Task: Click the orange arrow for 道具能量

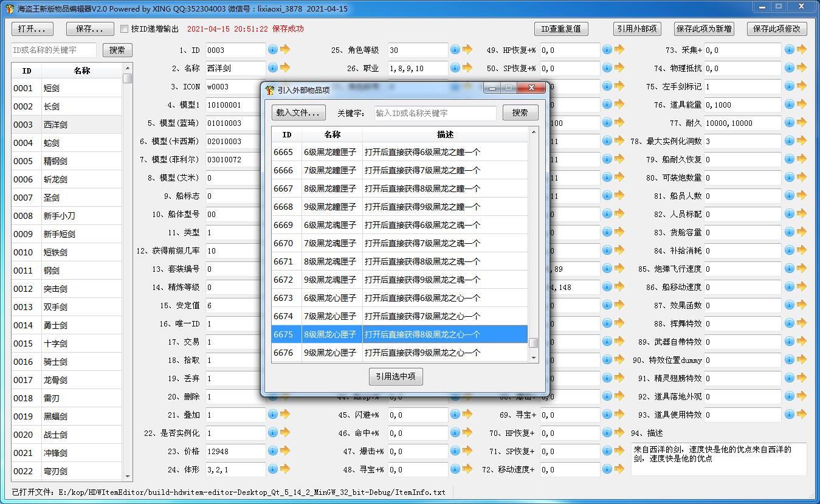Action: tap(802, 105)
